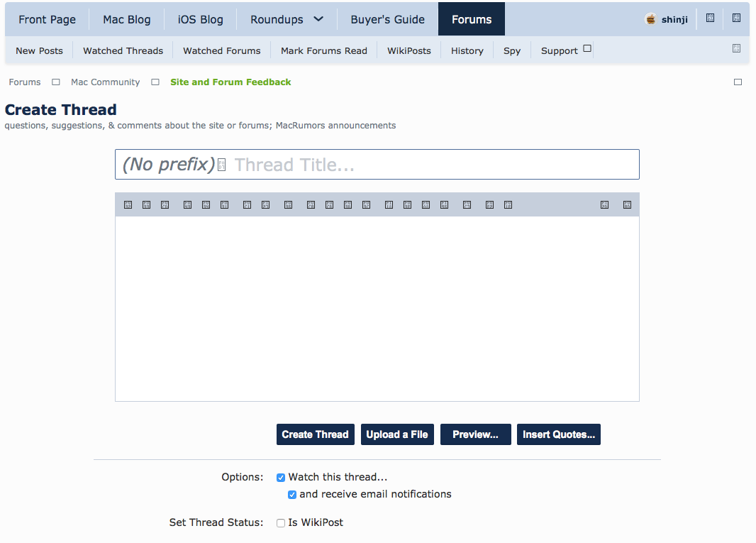Screen dimensions: 756x543
Task: Click Remove Formatting glyph on toolbar's right side
Action: tap(605, 204)
